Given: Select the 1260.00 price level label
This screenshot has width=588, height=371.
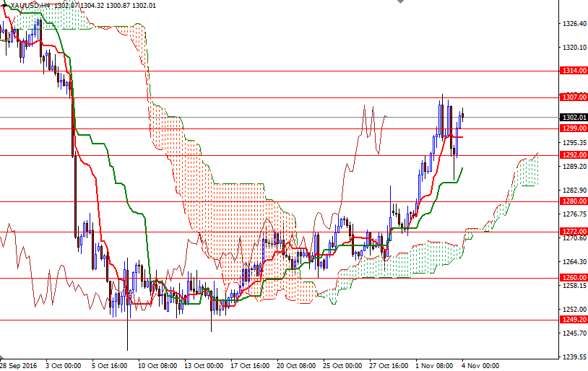Looking at the screenshot, I should 573,277.
